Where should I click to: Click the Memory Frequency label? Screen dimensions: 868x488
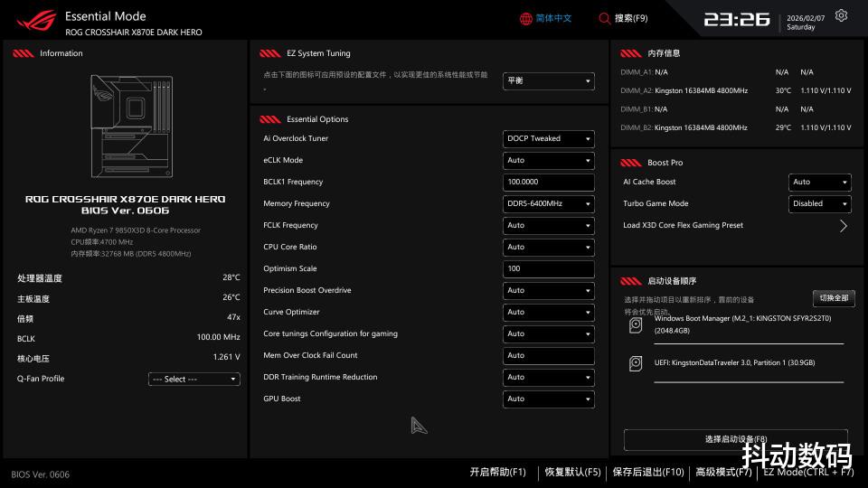click(x=297, y=203)
